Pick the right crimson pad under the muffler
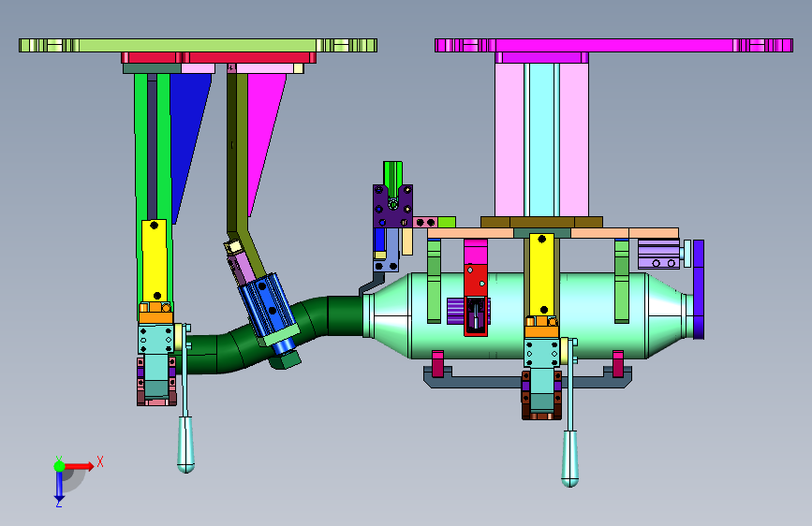The height and width of the screenshot is (526, 812). tap(618, 364)
